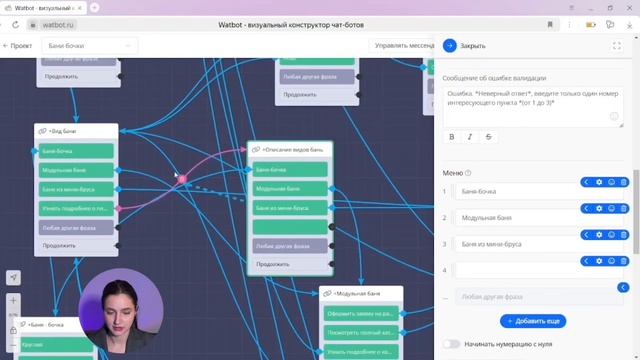Viewport: 640px width, 360px height.
Task: Click Продолжить in Вид бани block
Action: (x=76, y=246)
